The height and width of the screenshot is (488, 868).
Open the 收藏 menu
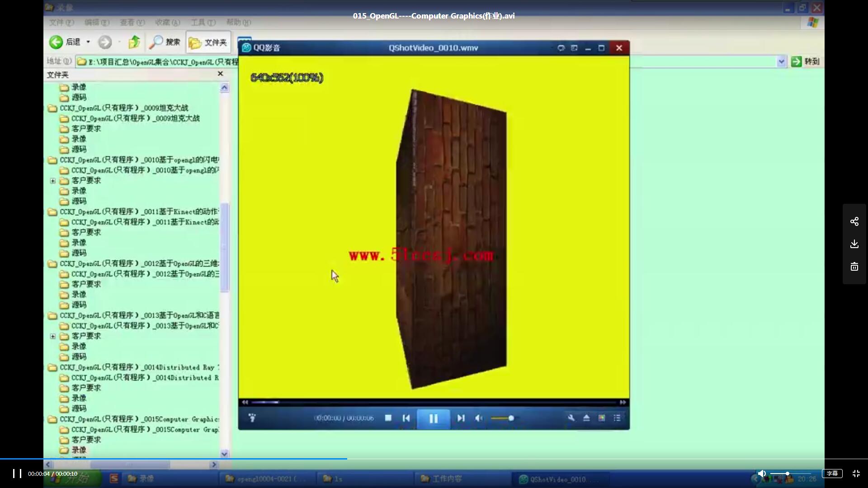[167, 22]
